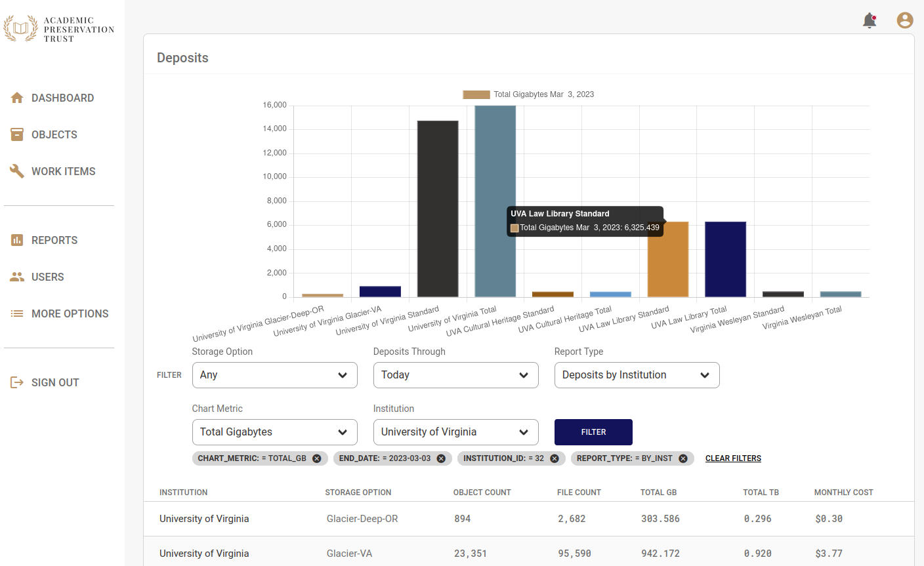The image size is (924, 566).
Task: Open the Reports section
Action: click(54, 240)
